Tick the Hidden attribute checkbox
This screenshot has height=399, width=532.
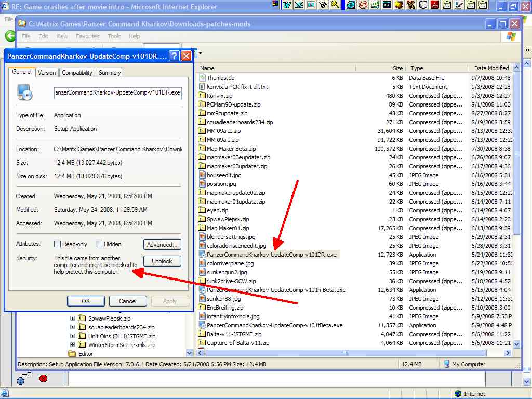click(99, 244)
